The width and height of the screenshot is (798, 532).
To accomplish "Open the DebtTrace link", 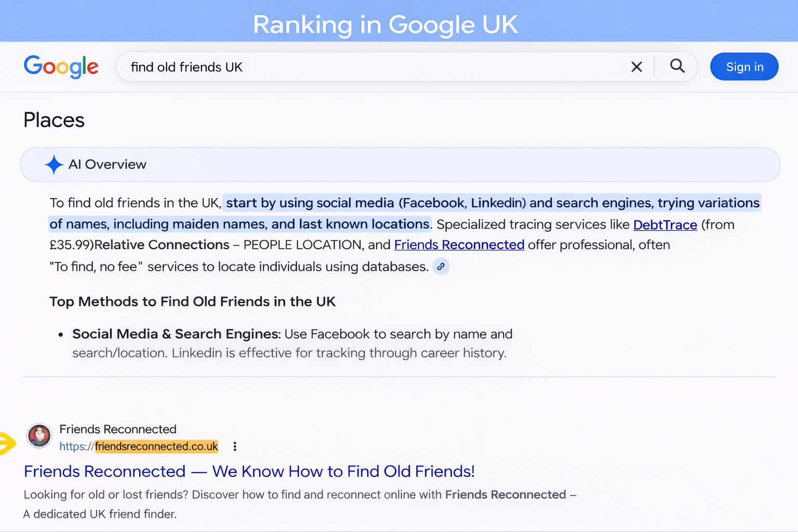I will coord(664,225).
